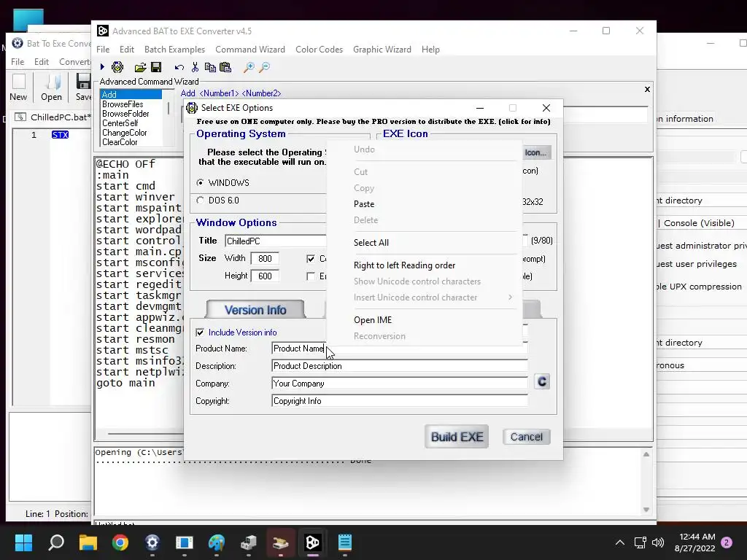Click output pane scroll down arrow
The height and width of the screenshot is (560, 747).
coord(646,510)
